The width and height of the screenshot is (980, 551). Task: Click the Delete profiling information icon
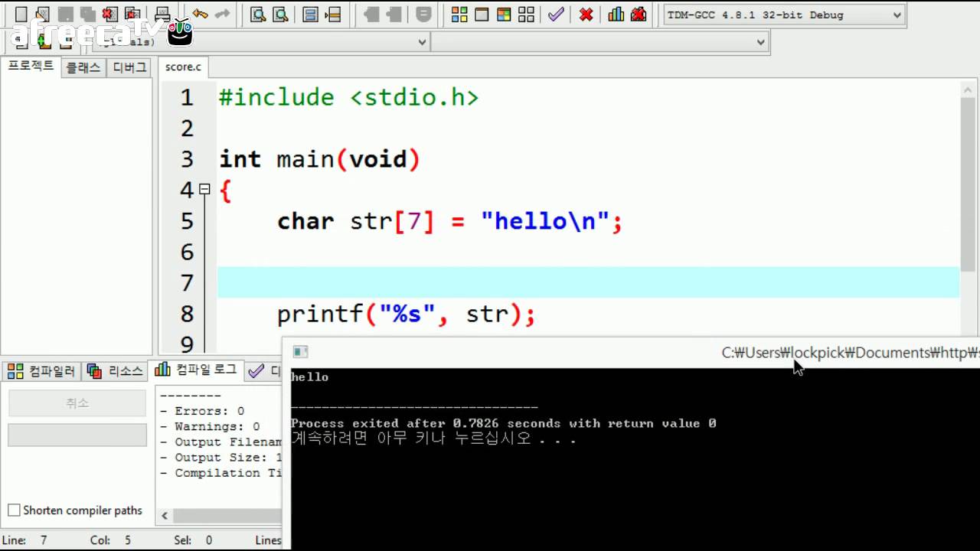pyautogui.click(x=639, y=14)
